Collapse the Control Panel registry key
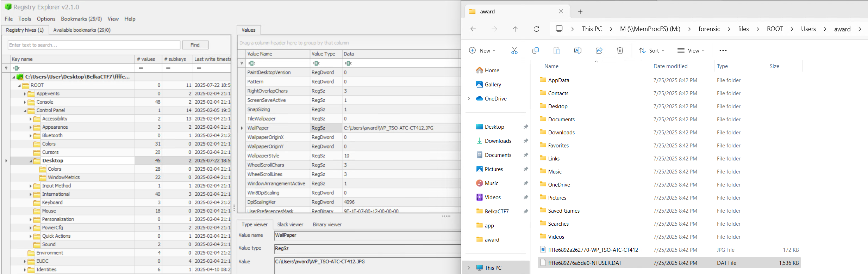This screenshot has height=274, width=868. point(25,111)
